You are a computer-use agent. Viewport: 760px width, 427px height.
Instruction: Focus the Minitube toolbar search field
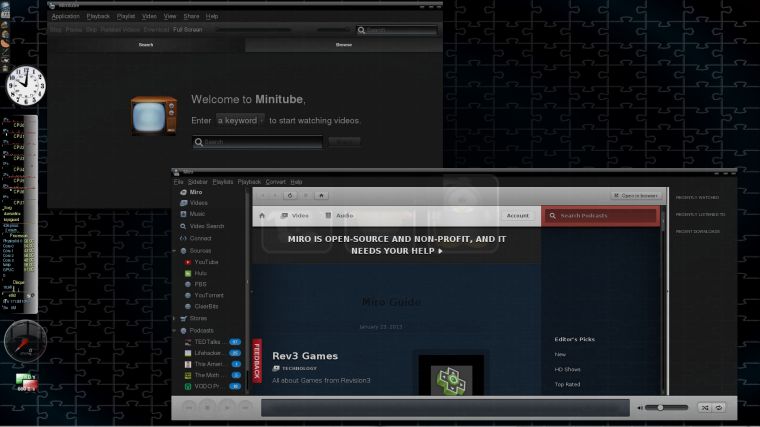(397, 30)
